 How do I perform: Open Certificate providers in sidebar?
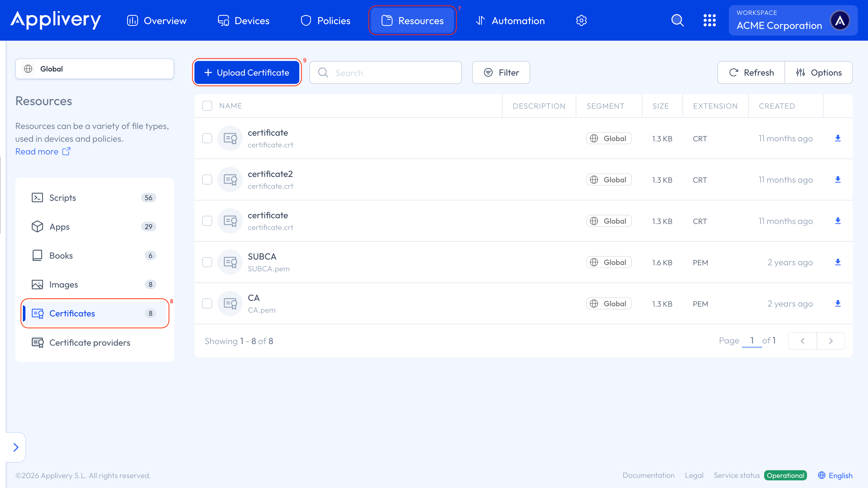pyautogui.click(x=89, y=342)
